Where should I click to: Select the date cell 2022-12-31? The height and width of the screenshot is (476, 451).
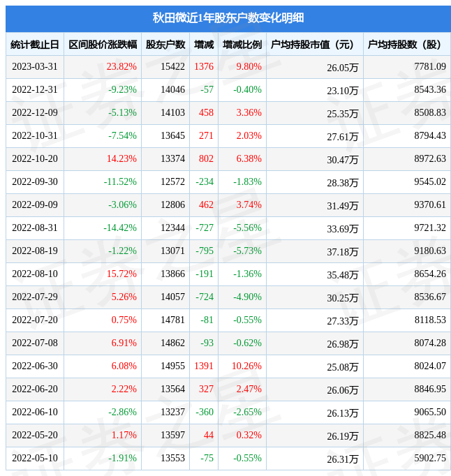tap(35, 89)
